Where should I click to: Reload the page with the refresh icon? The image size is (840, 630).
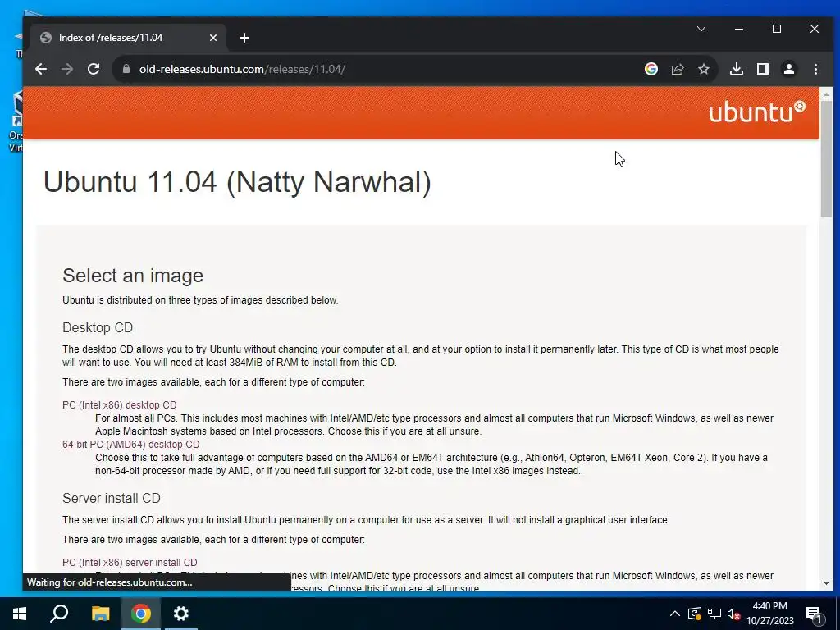(x=94, y=69)
